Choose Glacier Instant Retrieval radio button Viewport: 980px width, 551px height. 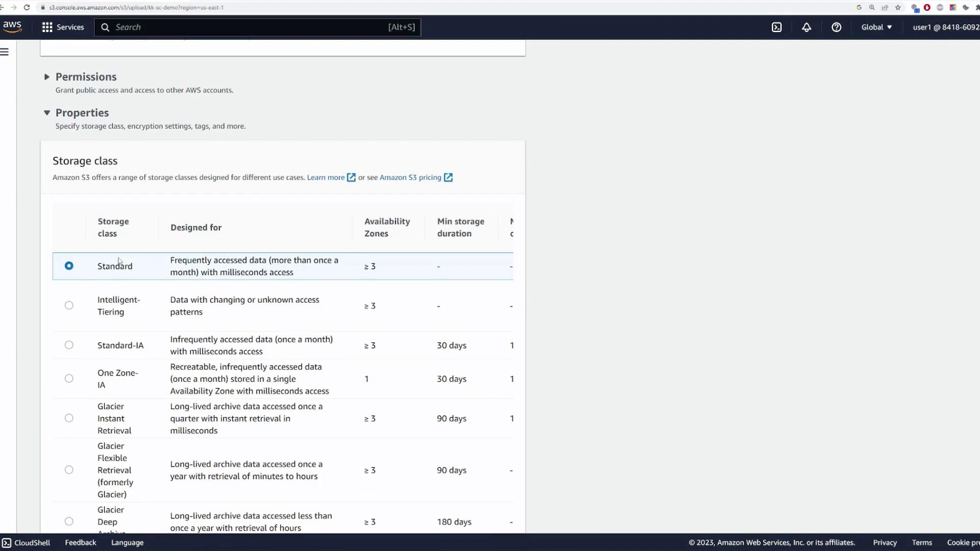click(69, 418)
